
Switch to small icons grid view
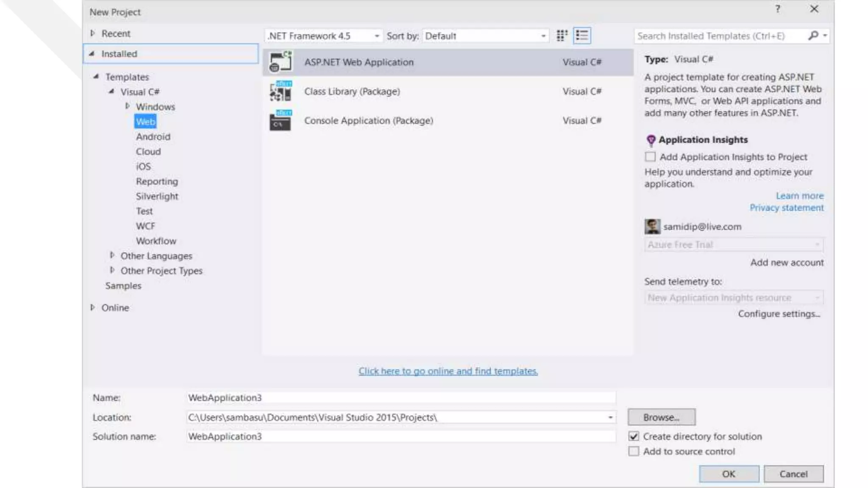click(562, 36)
